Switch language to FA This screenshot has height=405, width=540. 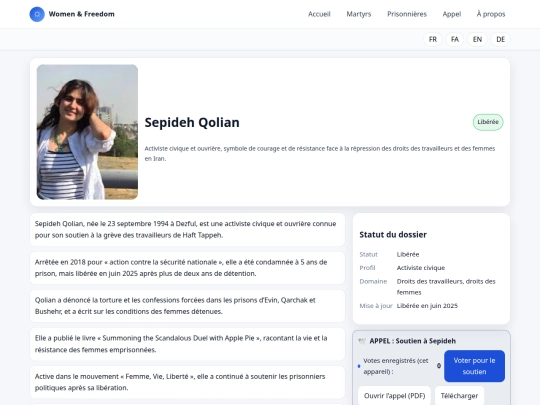point(455,39)
